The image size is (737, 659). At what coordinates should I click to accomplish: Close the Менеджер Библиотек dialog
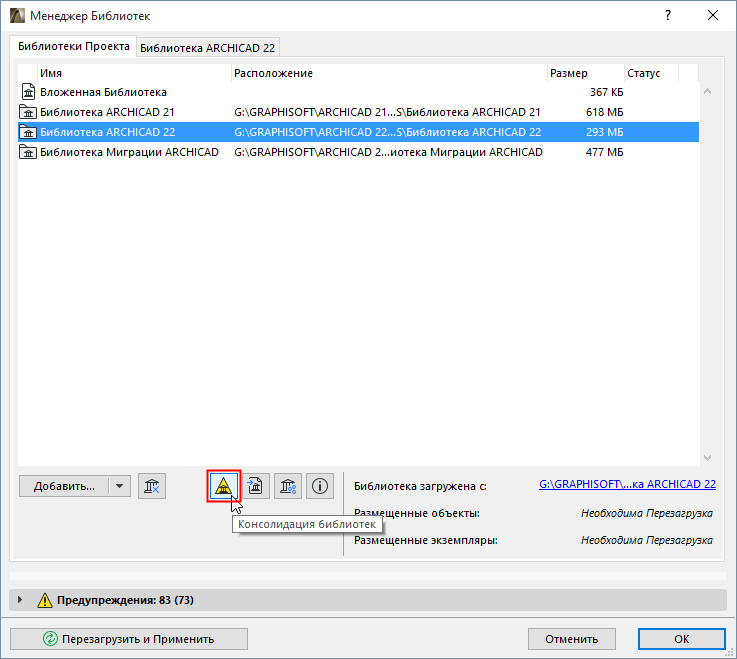(x=713, y=16)
